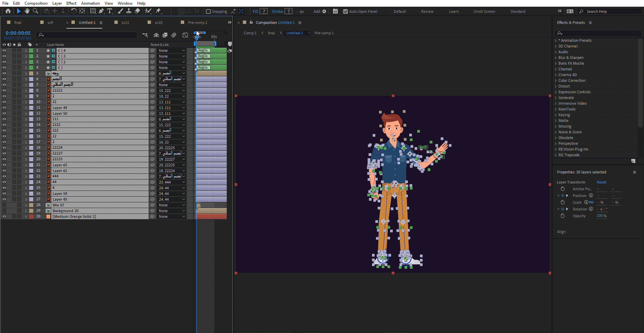Select the Pen tool
This screenshot has height=333, width=644.
pyautogui.click(x=101, y=11)
